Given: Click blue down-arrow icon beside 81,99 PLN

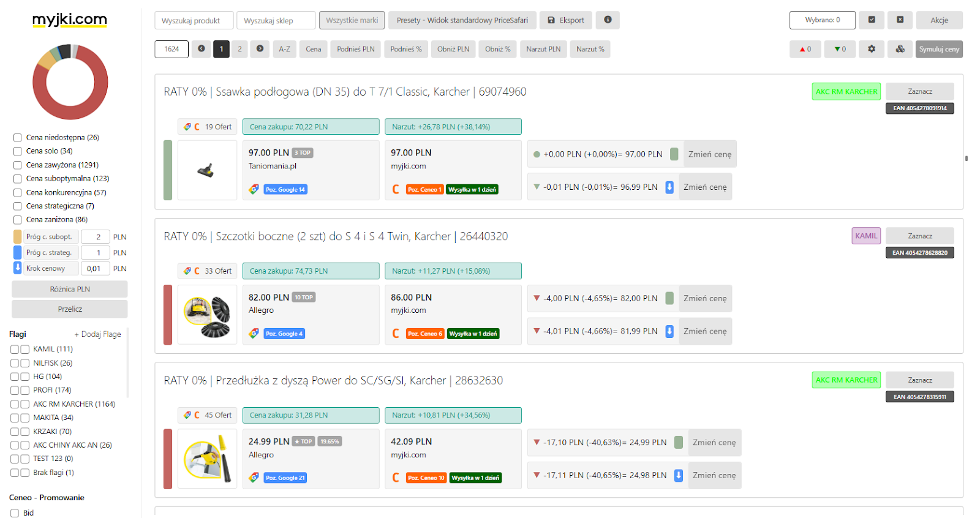Looking at the screenshot, I should 669,331.
